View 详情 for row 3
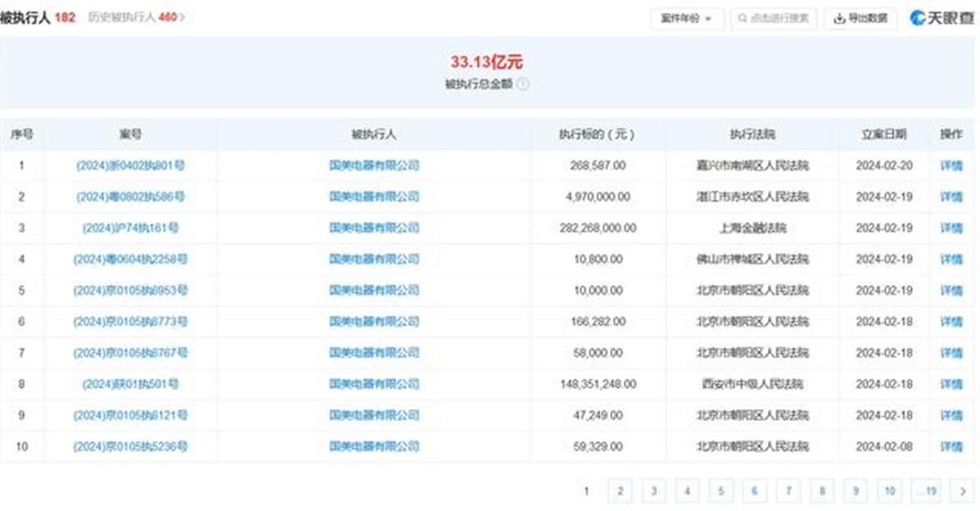The width and height of the screenshot is (980, 511). pyautogui.click(x=951, y=228)
